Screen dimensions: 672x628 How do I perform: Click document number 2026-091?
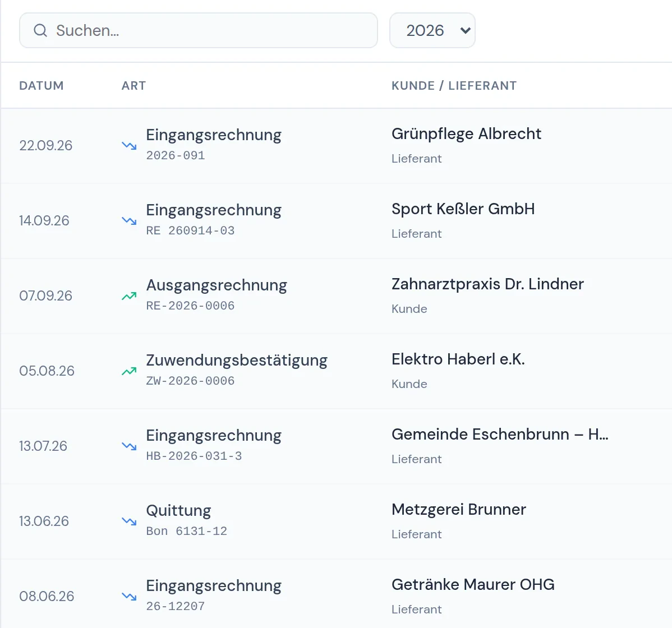[x=176, y=155]
